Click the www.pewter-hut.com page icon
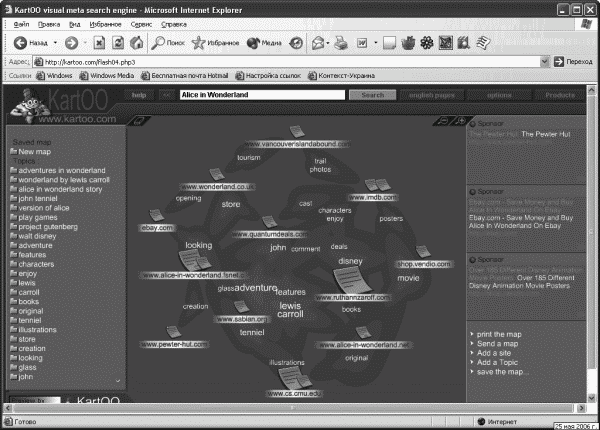The height and width of the screenshot is (430, 600). tap(173, 332)
